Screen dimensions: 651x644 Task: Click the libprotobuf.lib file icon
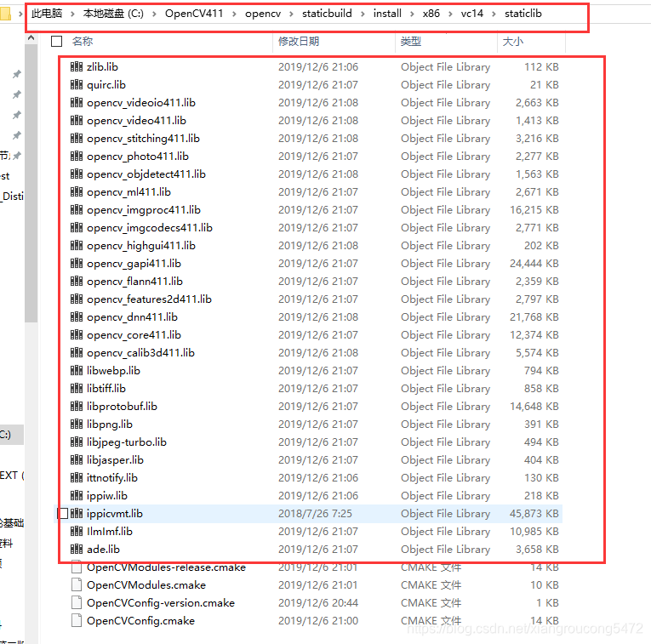[x=77, y=406]
